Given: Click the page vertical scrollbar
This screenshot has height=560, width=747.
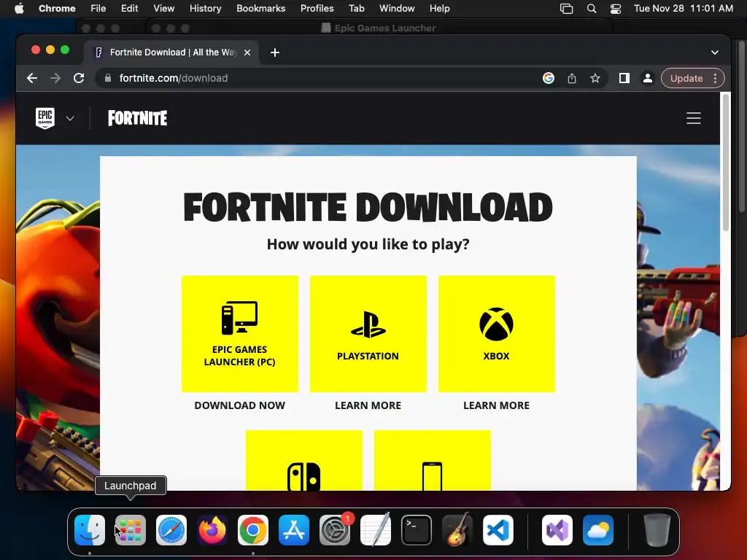Looking at the screenshot, I should coord(726,163).
